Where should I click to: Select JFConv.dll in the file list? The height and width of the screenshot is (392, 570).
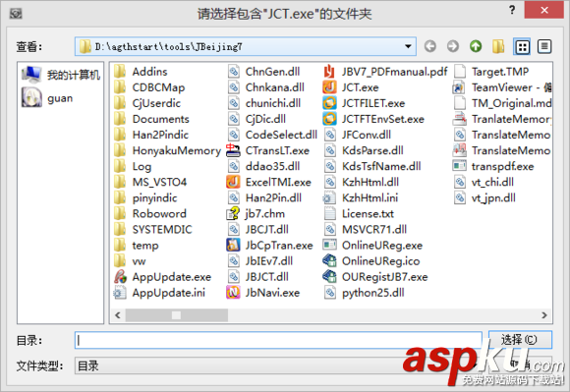[358, 135]
